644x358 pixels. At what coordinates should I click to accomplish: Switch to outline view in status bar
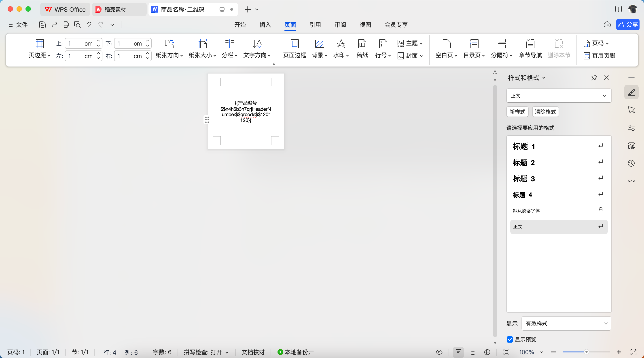pos(472,352)
